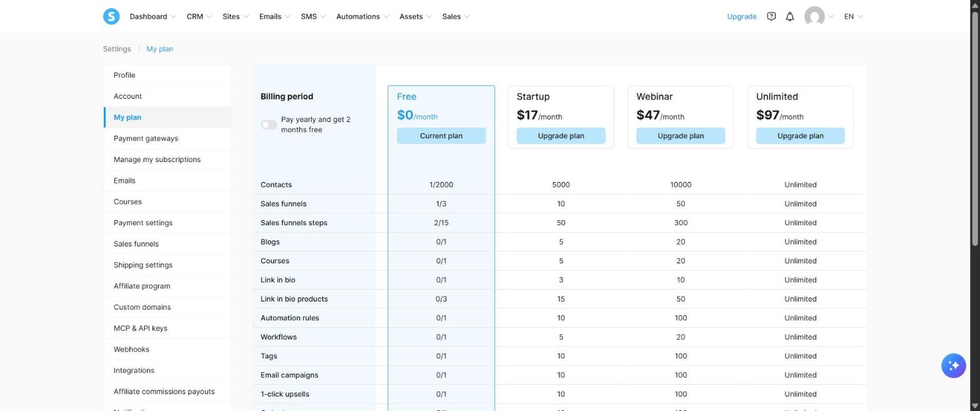
Task: Upgrade to the Startup plan
Action: tap(561, 136)
